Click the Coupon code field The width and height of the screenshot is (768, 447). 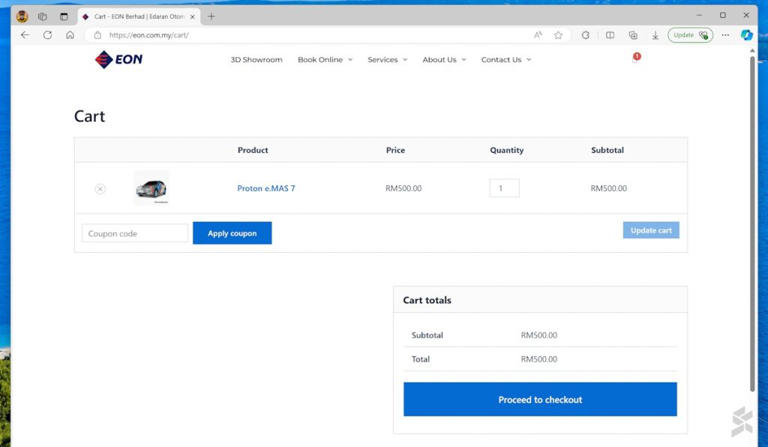point(135,234)
